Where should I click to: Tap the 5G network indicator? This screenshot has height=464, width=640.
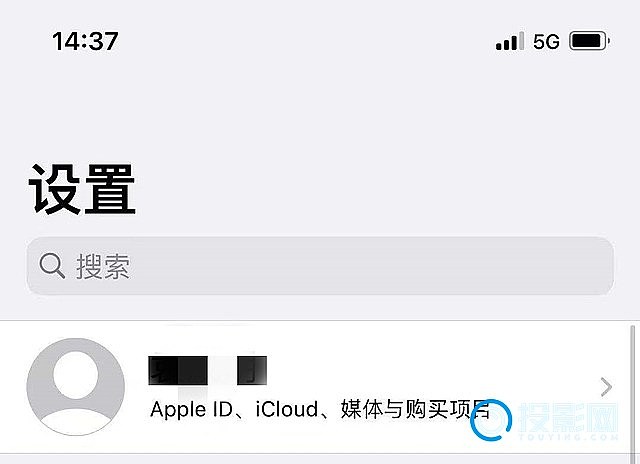coord(546,41)
